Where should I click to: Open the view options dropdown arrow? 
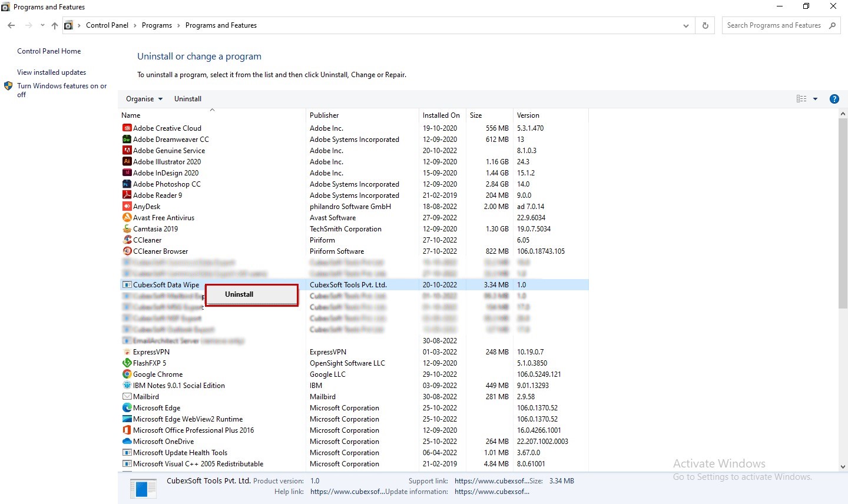click(815, 99)
